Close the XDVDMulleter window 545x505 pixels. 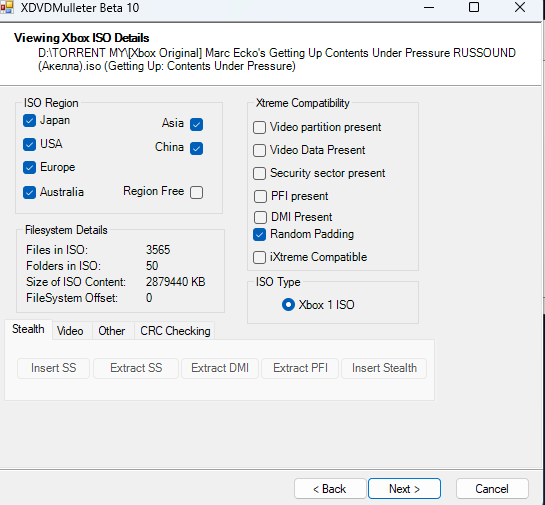(520, 7)
